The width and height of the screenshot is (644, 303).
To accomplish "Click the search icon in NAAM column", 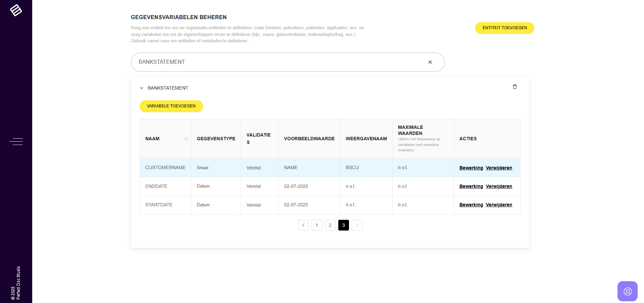I will (186, 139).
